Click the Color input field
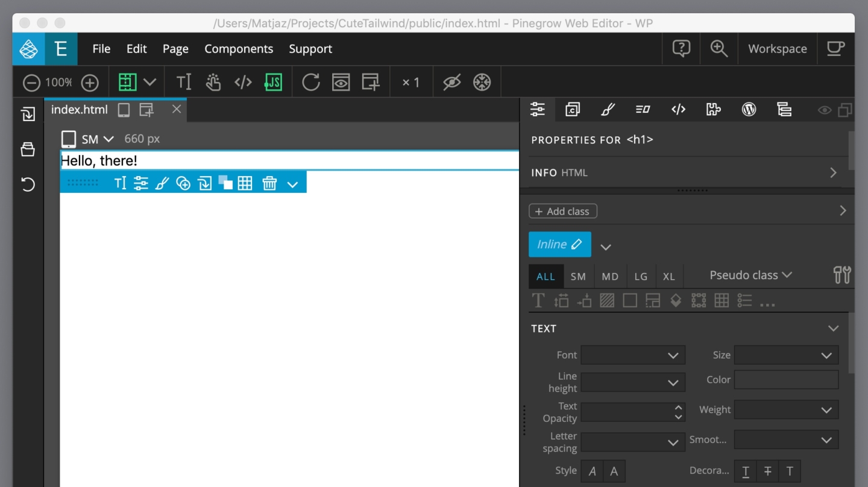The height and width of the screenshot is (487, 868). [786, 380]
